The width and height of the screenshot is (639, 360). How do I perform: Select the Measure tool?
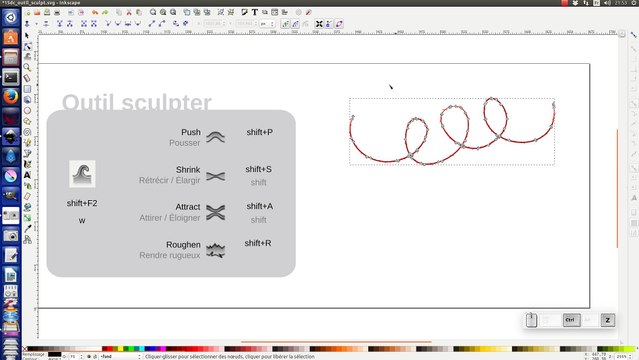point(27,78)
